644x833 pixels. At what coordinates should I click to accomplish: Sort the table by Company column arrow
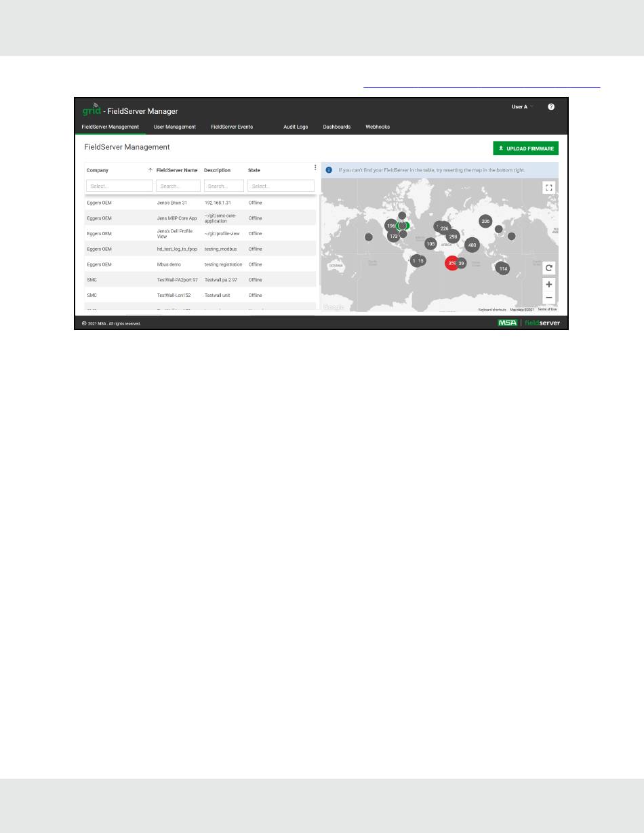[x=150, y=170]
